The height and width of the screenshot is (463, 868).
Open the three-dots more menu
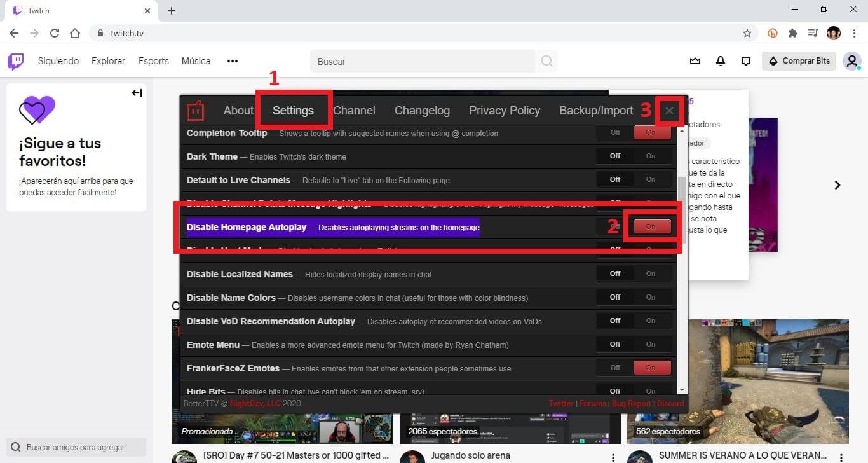tap(233, 61)
